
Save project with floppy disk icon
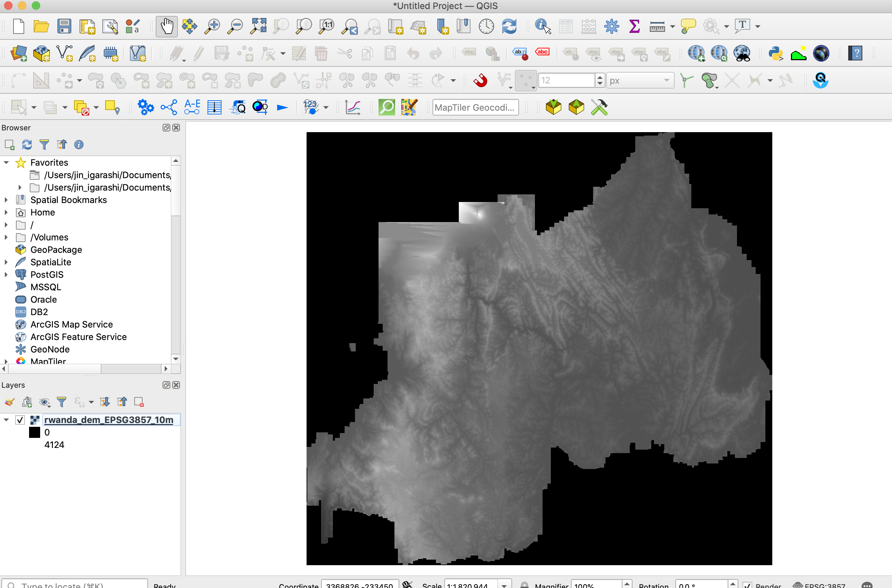(64, 26)
